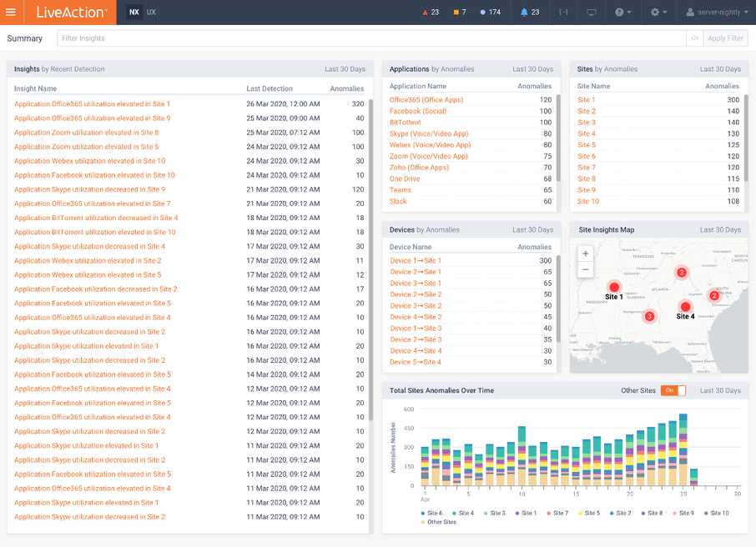Open Facebook (Social) application link
756x547 pixels.
[x=418, y=111]
